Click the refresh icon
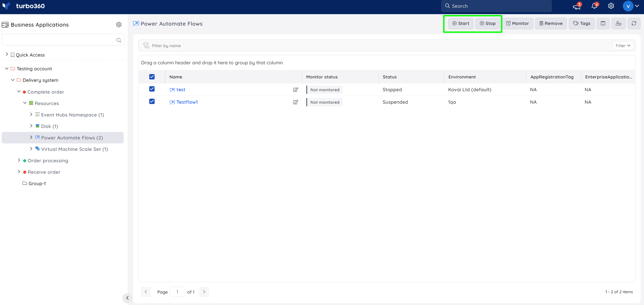The height and width of the screenshot is (305, 644). 634,24
